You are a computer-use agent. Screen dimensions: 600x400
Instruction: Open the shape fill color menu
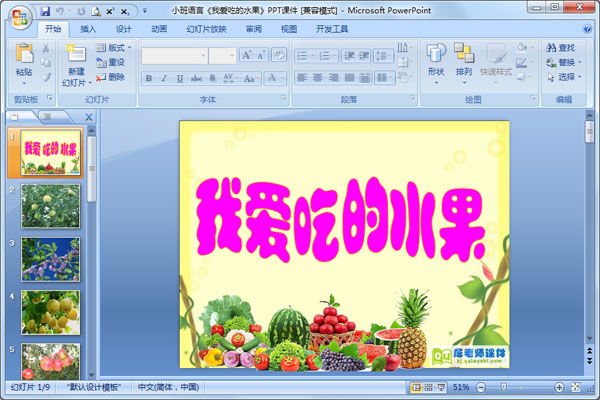(x=524, y=47)
